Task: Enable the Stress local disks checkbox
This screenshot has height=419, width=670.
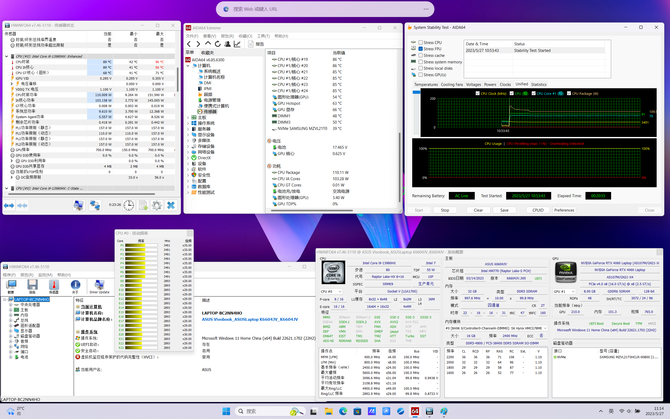Action: (x=420, y=68)
